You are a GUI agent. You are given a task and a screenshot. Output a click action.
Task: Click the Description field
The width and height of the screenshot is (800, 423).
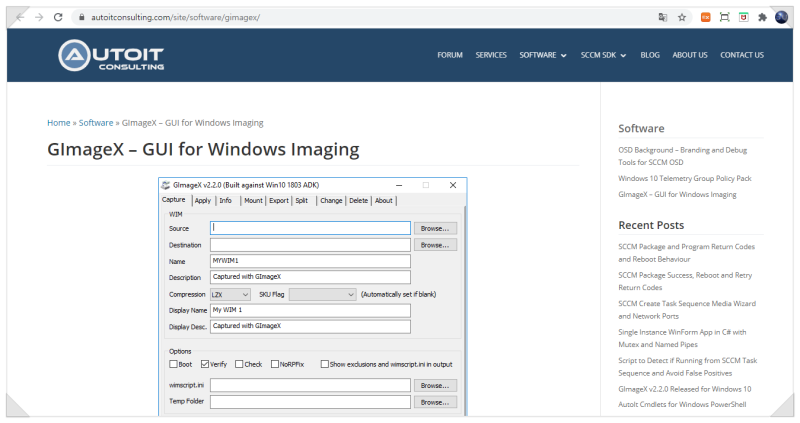click(310, 277)
